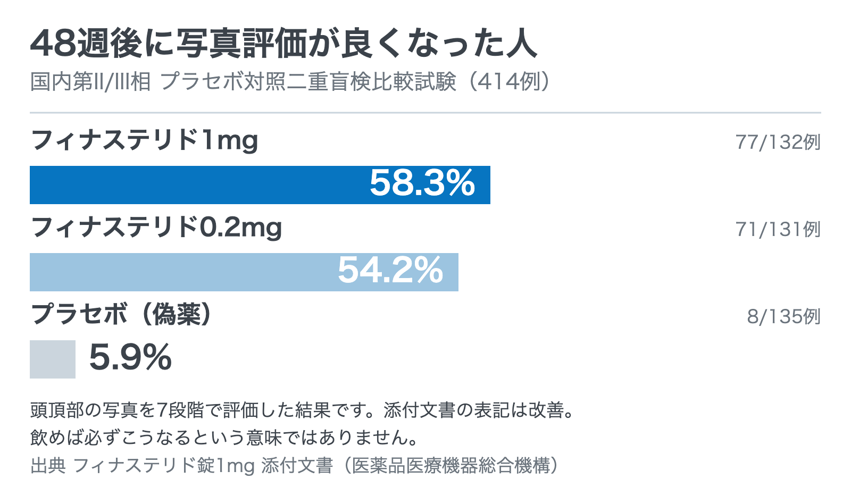Click the 54.2% light blue bar
This screenshot has height=504, width=851.
click(244, 272)
